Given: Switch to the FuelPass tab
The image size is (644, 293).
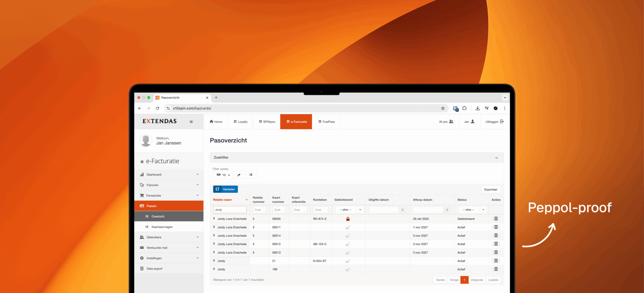Looking at the screenshot, I should click(x=327, y=122).
